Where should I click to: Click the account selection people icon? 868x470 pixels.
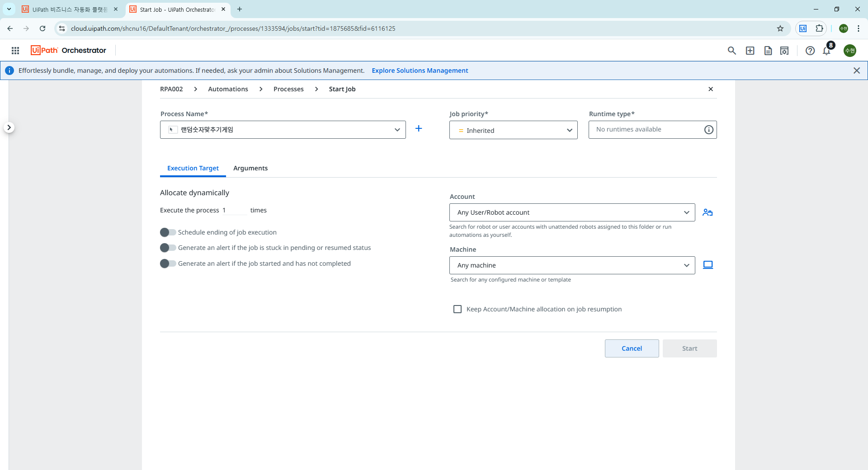708,212
